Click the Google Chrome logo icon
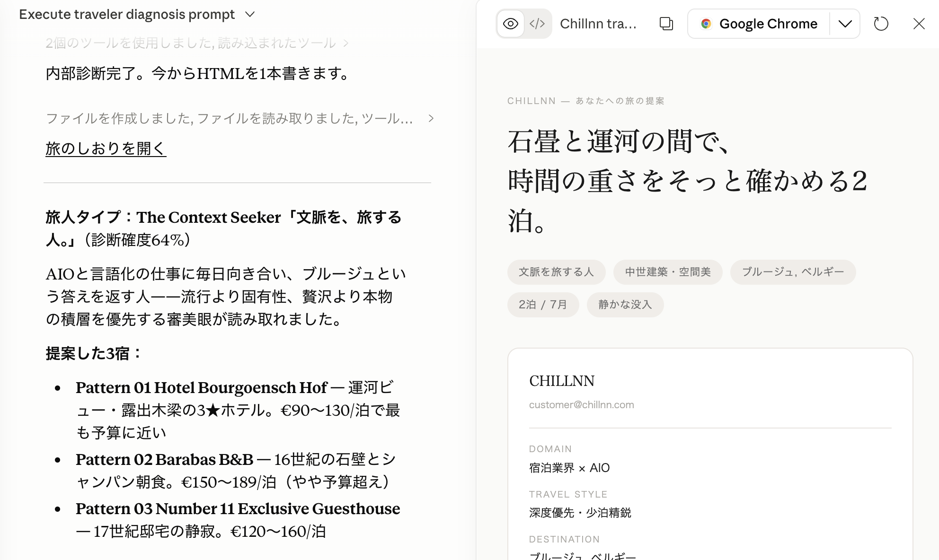This screenshot has width=939, height=560. click(706, 24)
